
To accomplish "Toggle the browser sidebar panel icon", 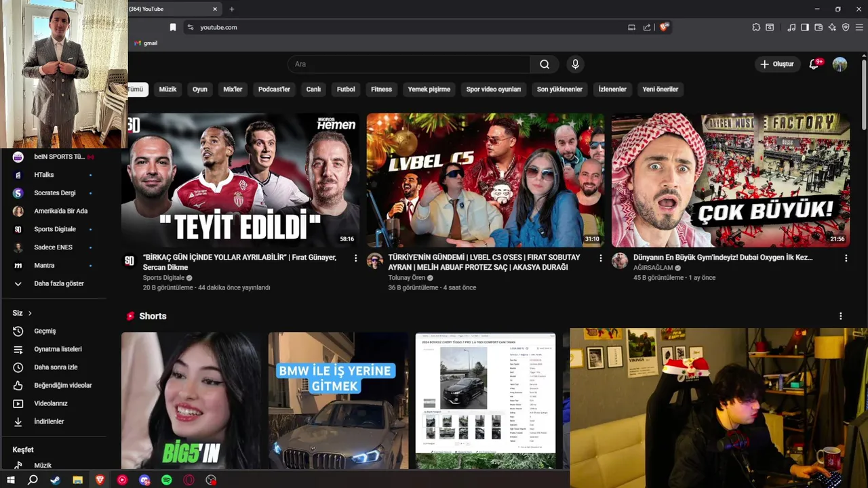I will click(805, 27).
